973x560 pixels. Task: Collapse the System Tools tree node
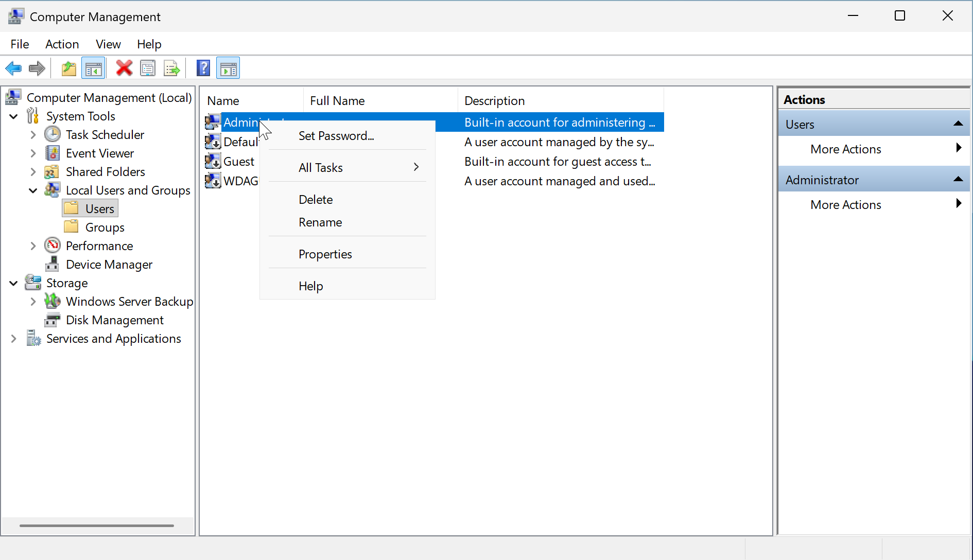point(14,116)
